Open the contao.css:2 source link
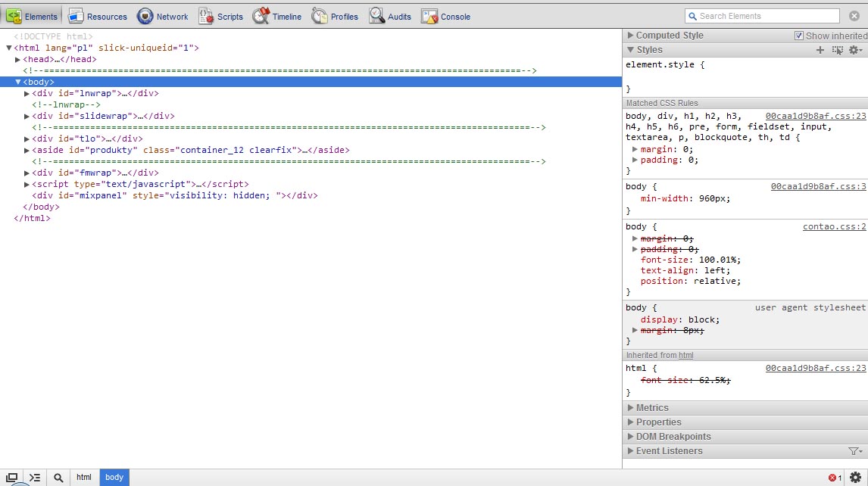 pos(834,226)
